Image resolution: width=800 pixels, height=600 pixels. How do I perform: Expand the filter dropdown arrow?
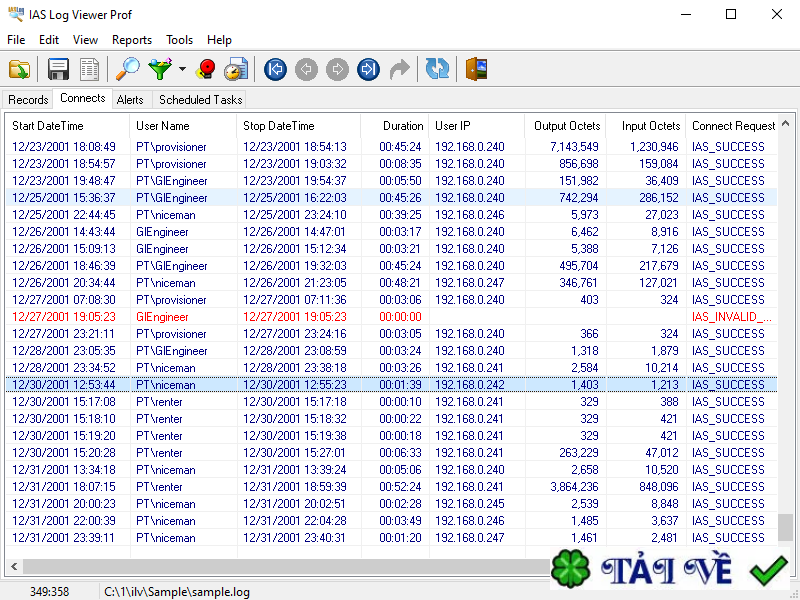coord(182,70)
